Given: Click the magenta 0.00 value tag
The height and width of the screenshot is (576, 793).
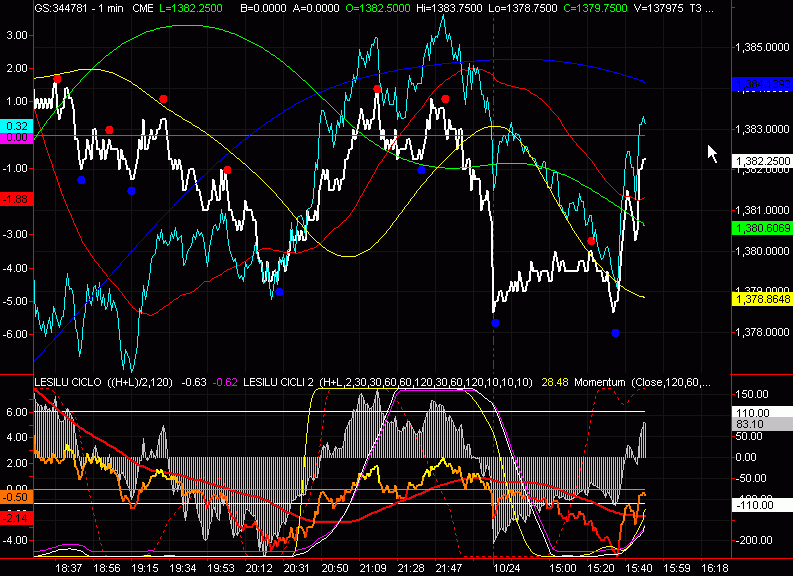Looking at the screenshot, I should click(17, 137).
